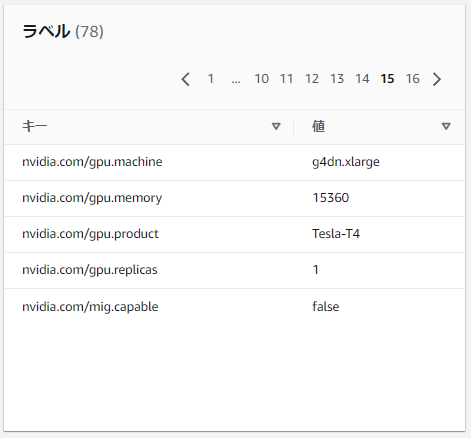471x438 pixels.
Task: Open page 14 of labels
Action: (x=362, y=79)
